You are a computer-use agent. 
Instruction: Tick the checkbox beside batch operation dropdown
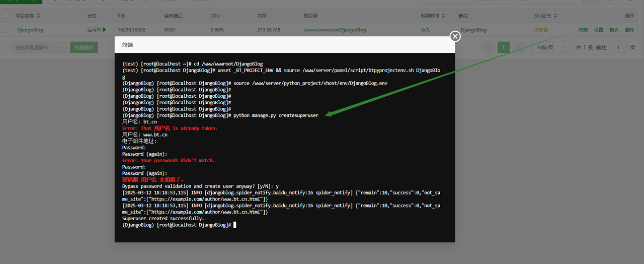click(x=6, y=47)
